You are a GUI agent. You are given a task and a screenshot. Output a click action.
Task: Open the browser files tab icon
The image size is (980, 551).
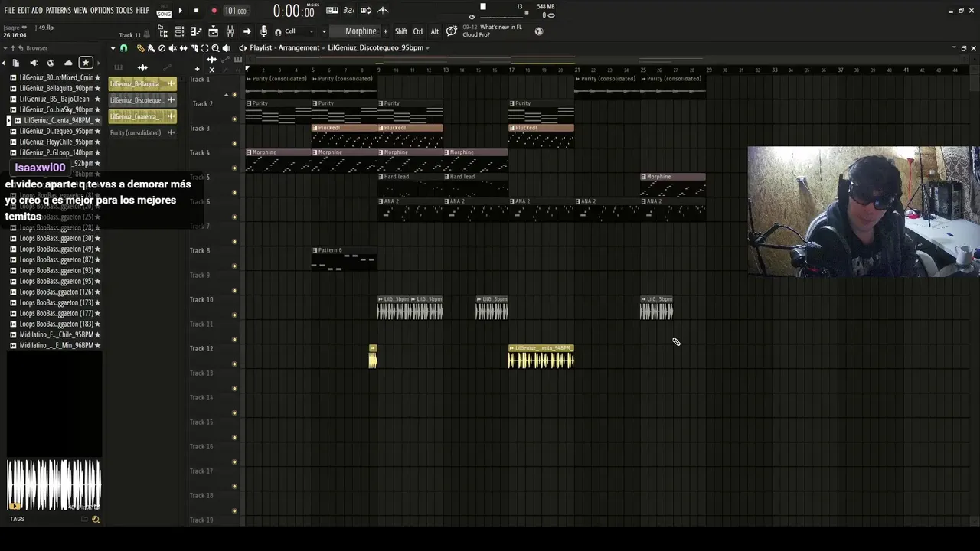[x=16, y=63]
